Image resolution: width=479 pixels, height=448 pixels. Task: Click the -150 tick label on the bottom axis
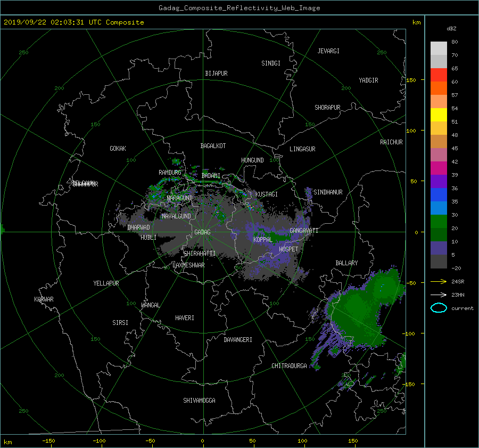(48, 441)
